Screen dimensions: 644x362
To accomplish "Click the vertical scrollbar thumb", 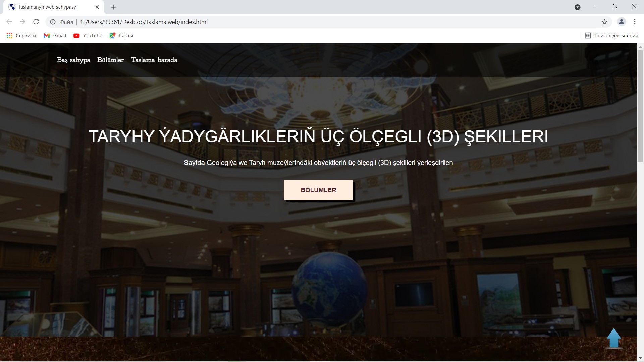I will click(640, 107).
